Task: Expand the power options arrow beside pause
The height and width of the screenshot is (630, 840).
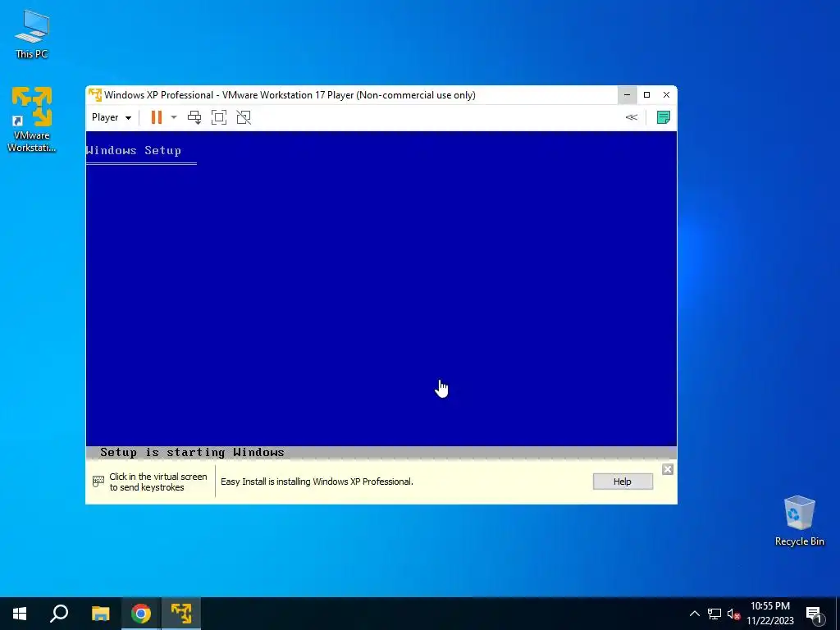Action: tap(174, 117)
